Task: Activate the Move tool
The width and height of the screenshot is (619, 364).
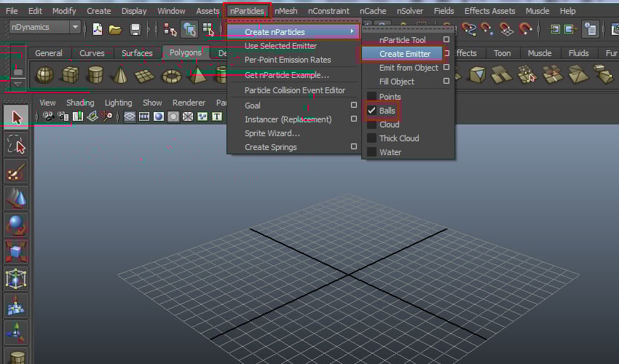Action: (16, 198)
